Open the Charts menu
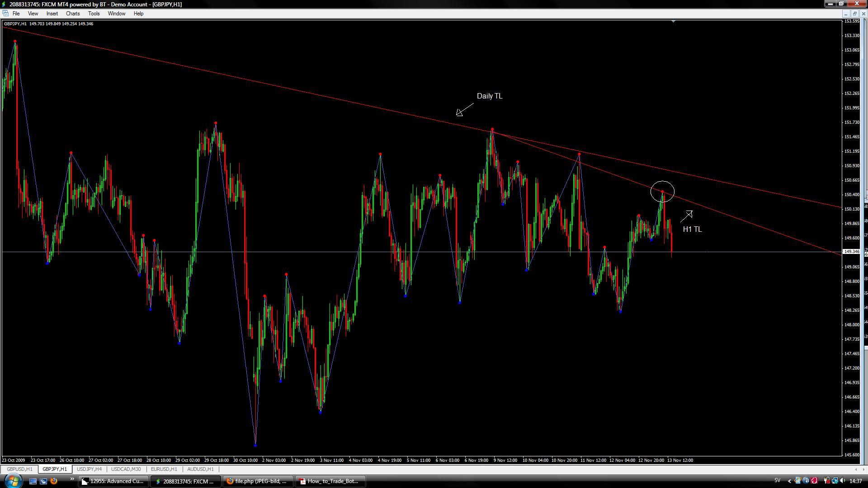The image size is (868, 488). [72, 14]
